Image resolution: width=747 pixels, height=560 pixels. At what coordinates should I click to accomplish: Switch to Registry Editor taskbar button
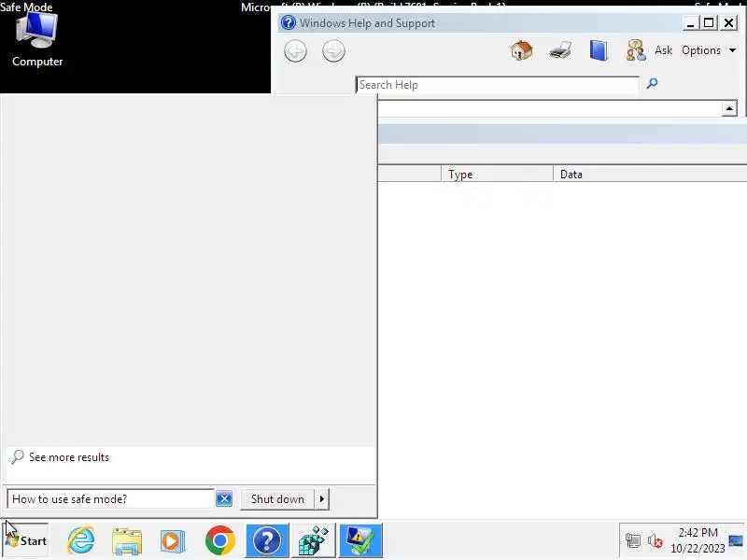(x=314, y=541)
